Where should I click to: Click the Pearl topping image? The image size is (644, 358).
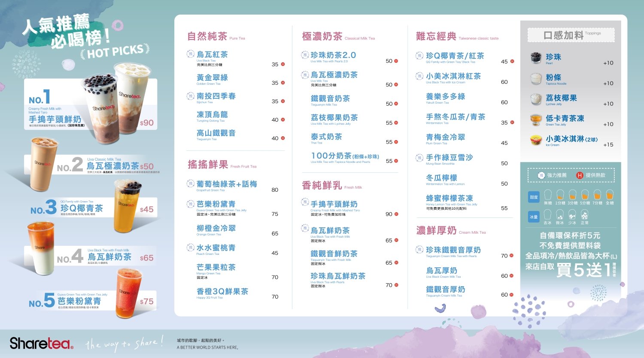click(x=536, y=58)
